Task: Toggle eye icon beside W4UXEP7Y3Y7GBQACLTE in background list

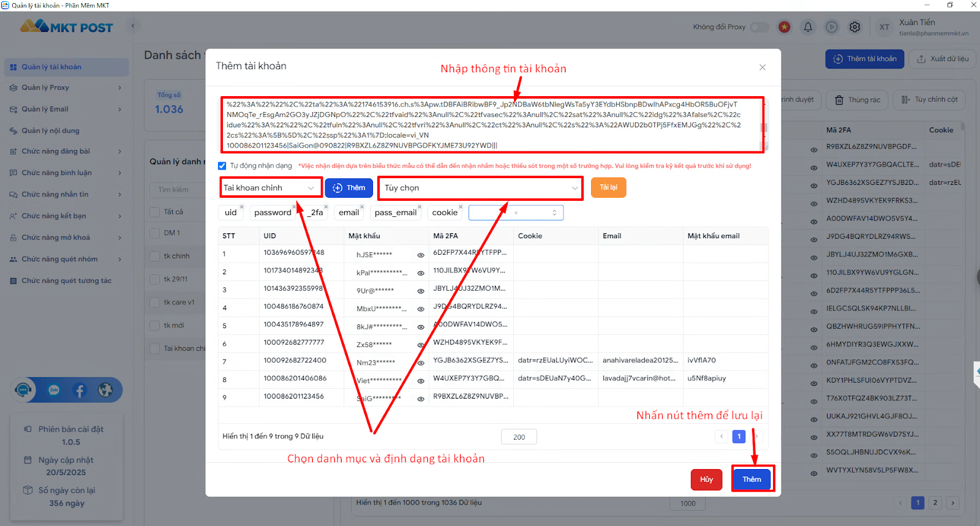Action: pyautogui.click(x=814, y=168)
